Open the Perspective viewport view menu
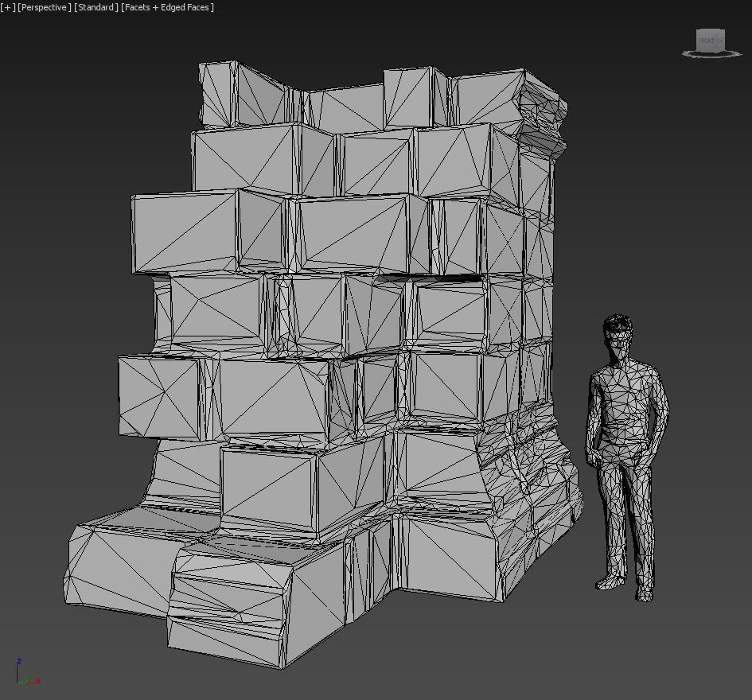 (x=44, y=7)
